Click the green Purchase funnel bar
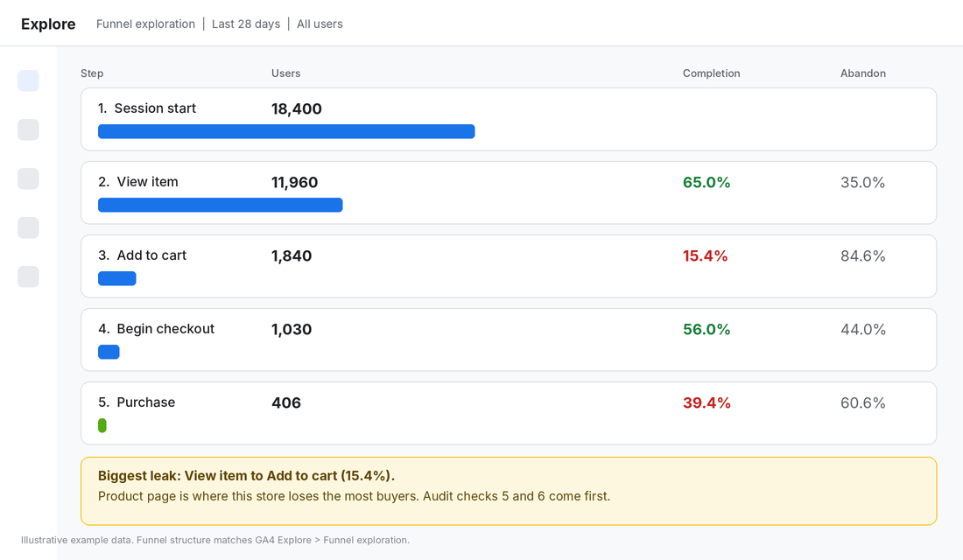Image resolution: width=963 pixels, height=560 pixels. (x=102, y=425)
